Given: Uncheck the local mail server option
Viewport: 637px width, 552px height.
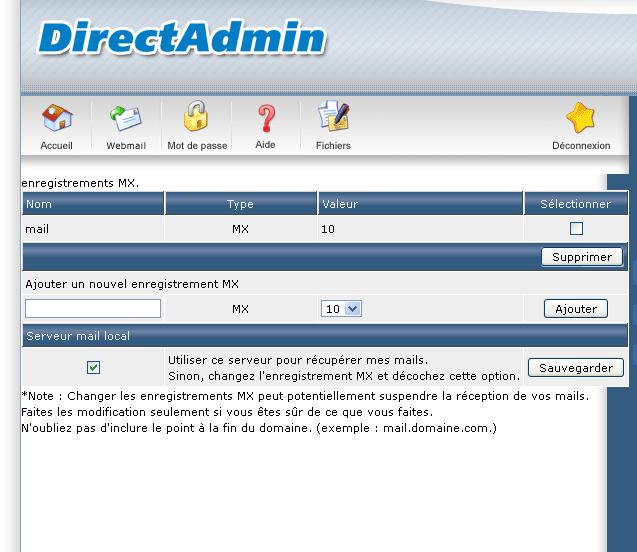Looking at the screenshot, I should [x=93, y=368].
